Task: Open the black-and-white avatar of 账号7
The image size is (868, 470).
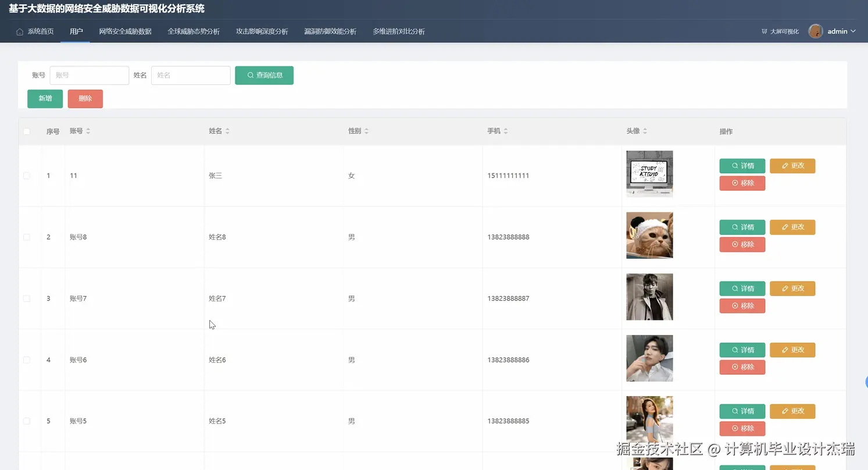Action: point(649,297)
